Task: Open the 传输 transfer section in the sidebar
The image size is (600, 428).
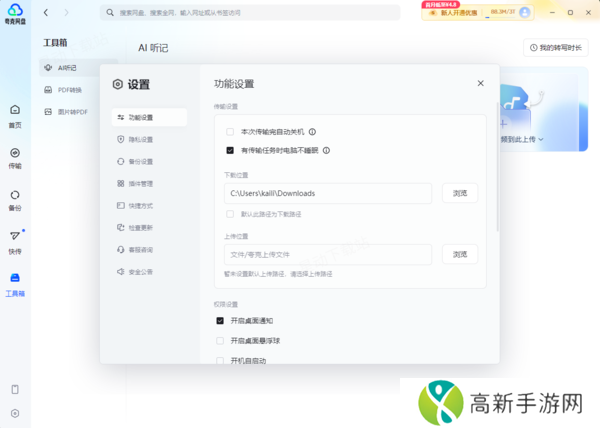Action: pyautogui.click(x=15, y=158)
